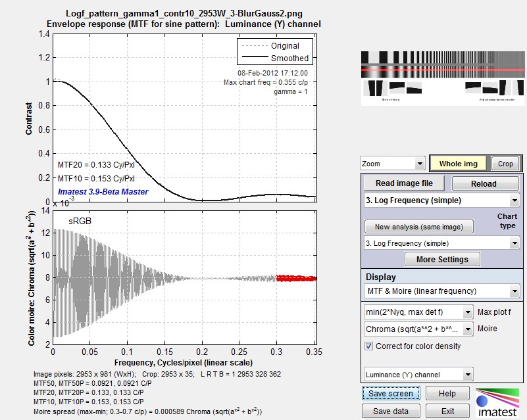Click the Moire spread result line
The image size is (527, 420).
pos(147,411)
